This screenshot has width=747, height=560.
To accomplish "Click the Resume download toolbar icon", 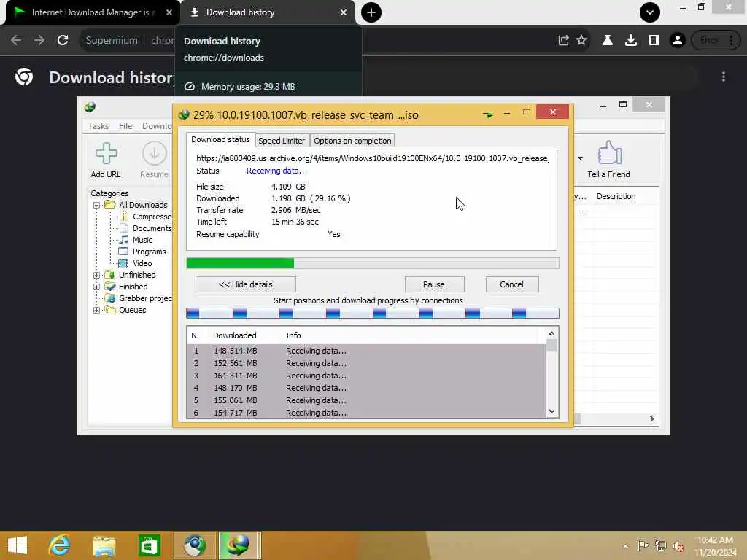I will (155, 153).
